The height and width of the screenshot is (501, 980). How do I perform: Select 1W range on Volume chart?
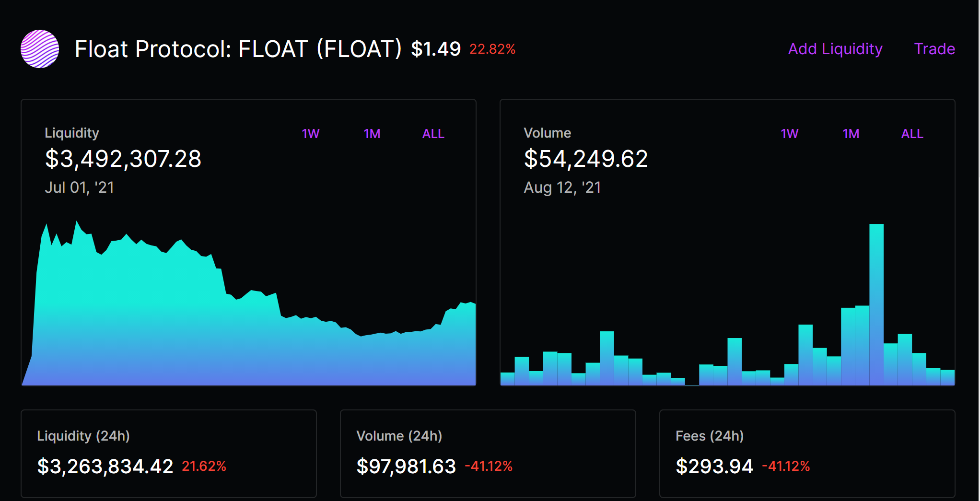[x=790, y=134]
